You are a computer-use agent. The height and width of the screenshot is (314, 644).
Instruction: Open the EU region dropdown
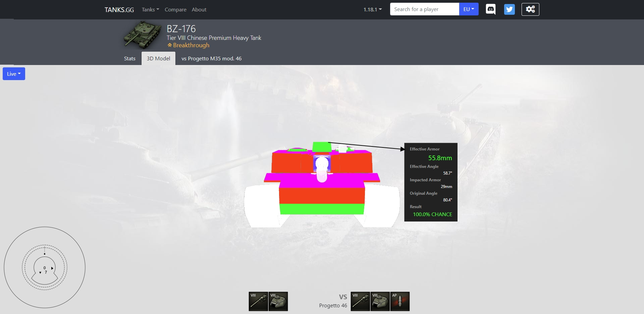pos(469,9)
